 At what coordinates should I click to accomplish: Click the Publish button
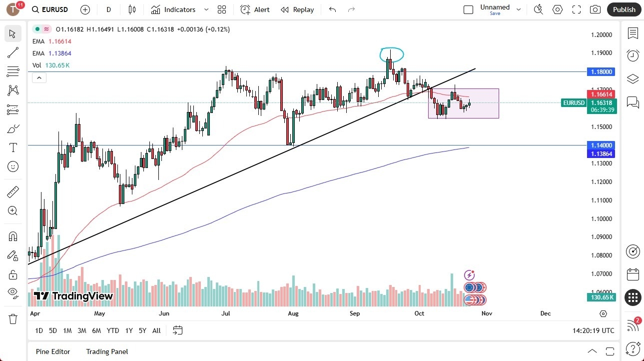[x=624, y=9]
